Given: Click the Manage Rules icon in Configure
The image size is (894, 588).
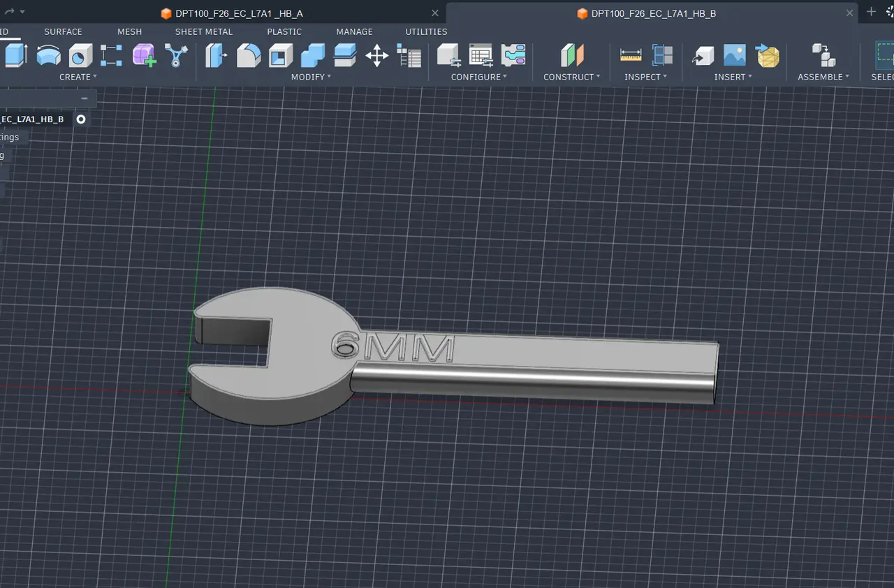Looking at the screenshot, I should point(513,55).
